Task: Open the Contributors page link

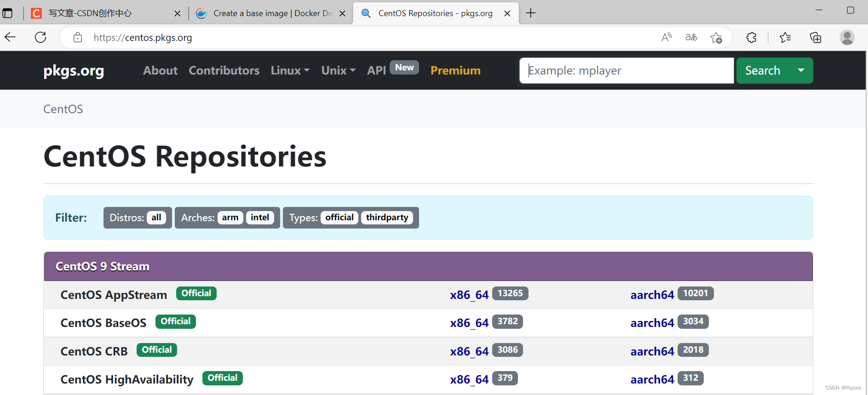Action: point(224,70)
